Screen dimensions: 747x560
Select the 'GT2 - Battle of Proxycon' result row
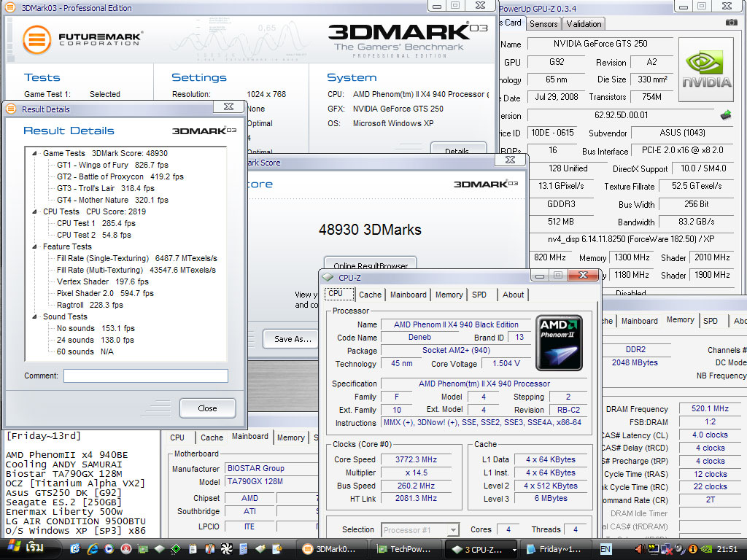click(x=120, y=176)
